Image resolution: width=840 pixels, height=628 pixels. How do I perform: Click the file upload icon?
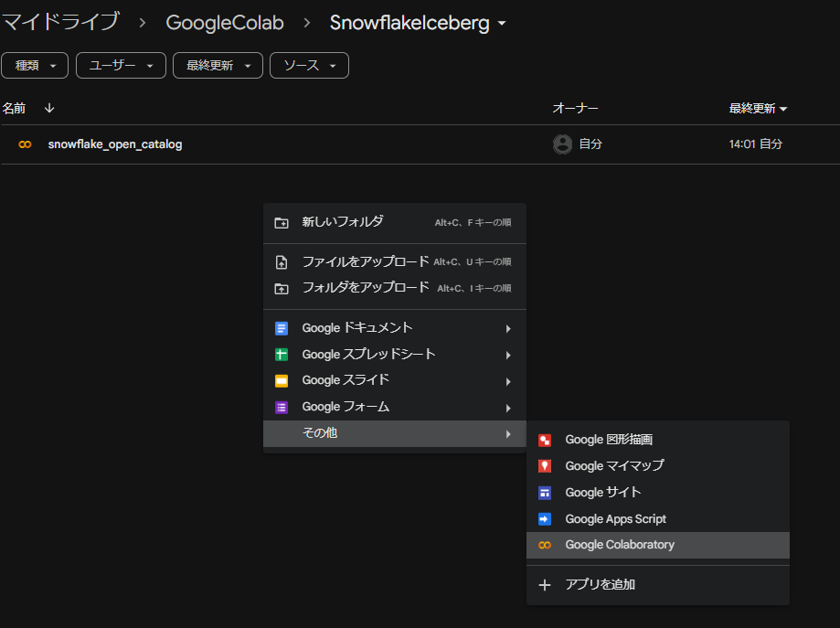[x=282, y=262]
